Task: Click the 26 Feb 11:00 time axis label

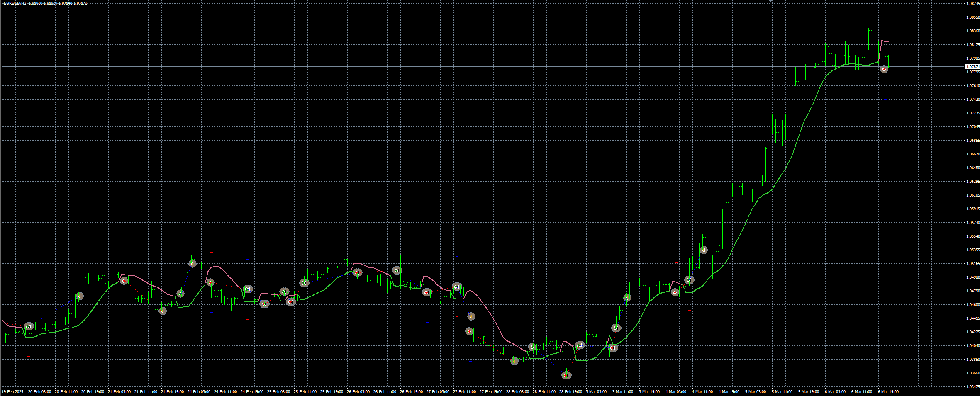Action: point(385,392)
